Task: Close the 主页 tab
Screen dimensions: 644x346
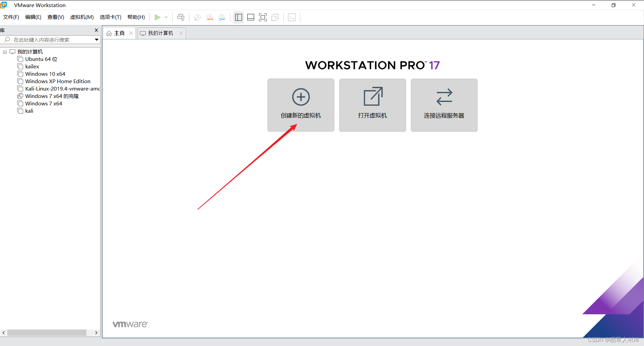Action: (131, 33)
